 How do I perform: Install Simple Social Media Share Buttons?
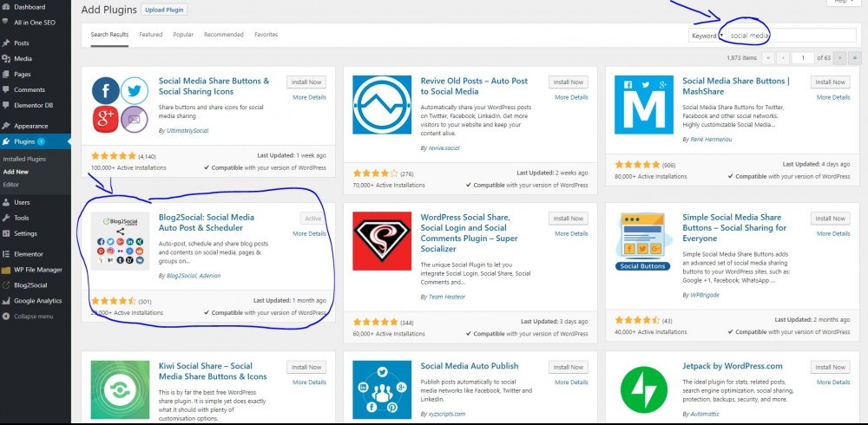831,219
